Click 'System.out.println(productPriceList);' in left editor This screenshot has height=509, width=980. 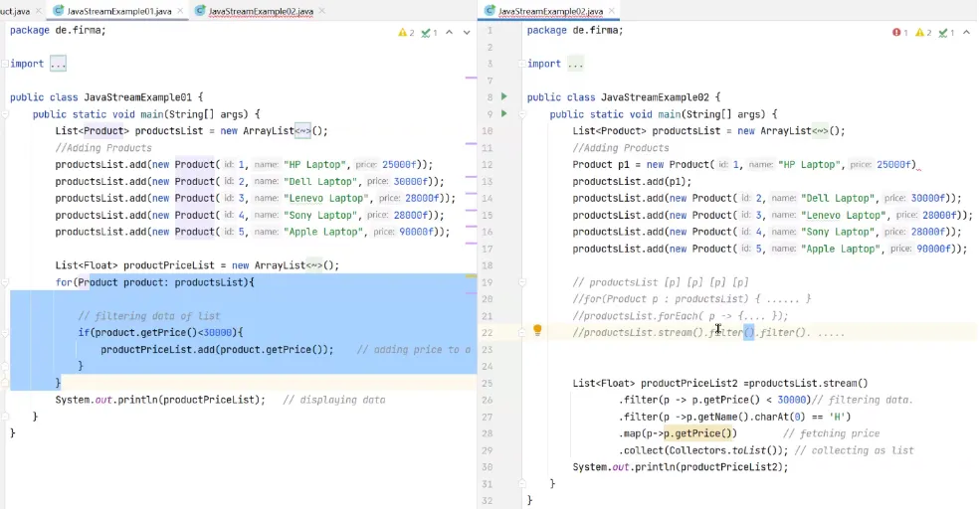(160, 400)
